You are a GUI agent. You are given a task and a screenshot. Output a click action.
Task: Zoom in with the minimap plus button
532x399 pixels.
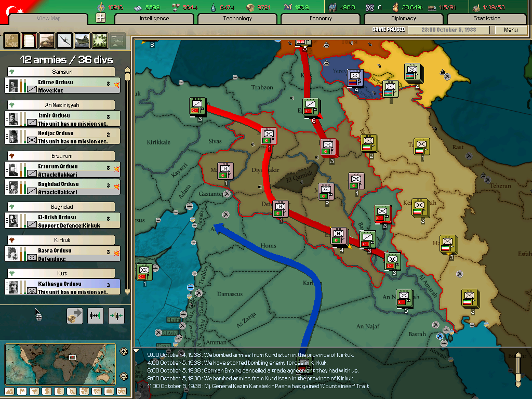[x=124, y=351]
